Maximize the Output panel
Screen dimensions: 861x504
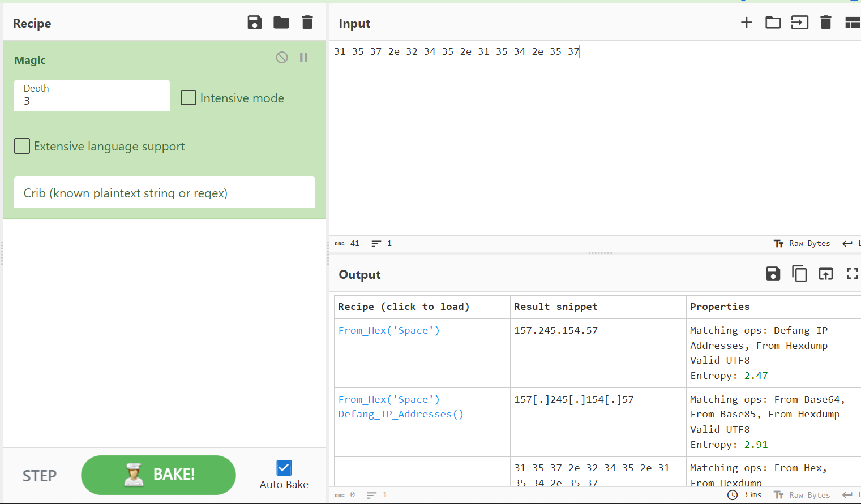852,274
